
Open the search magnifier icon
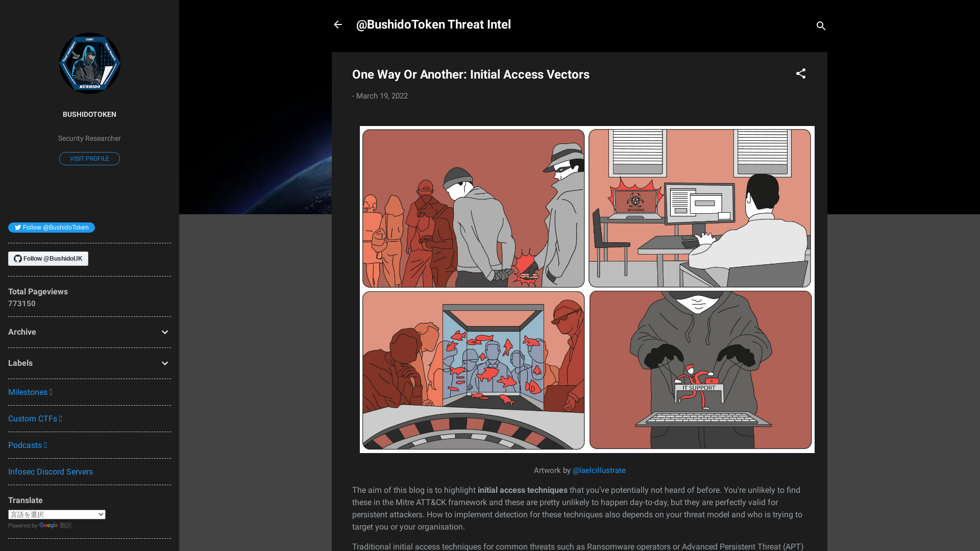coord(821,26)
